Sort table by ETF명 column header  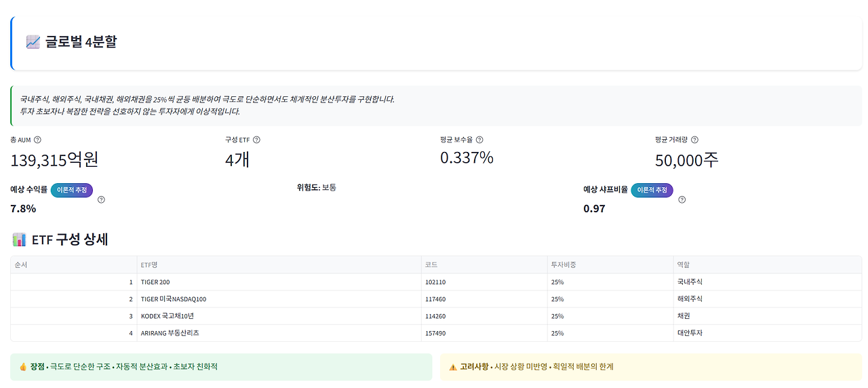pos(279,265)
